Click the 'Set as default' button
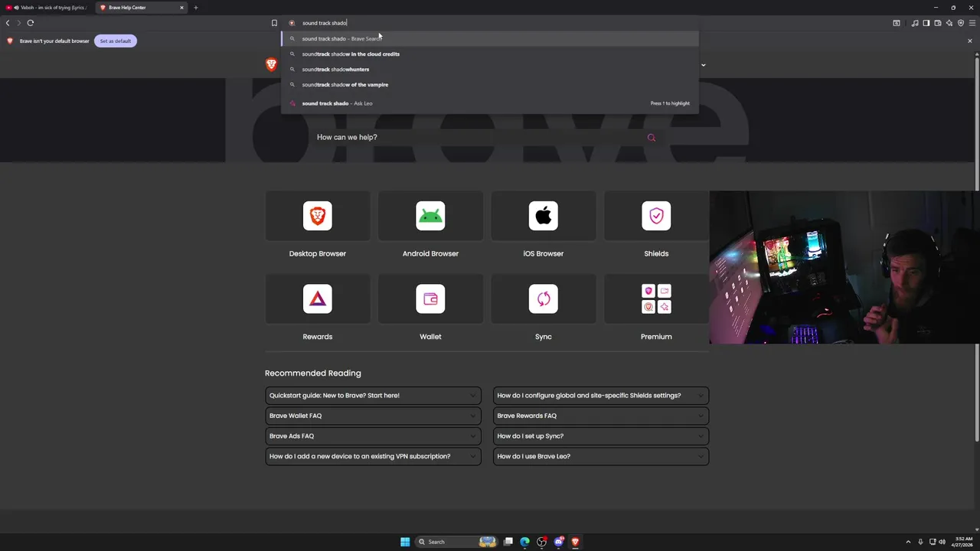This screenshot has width=980, height=551. (x=116, y=41)
